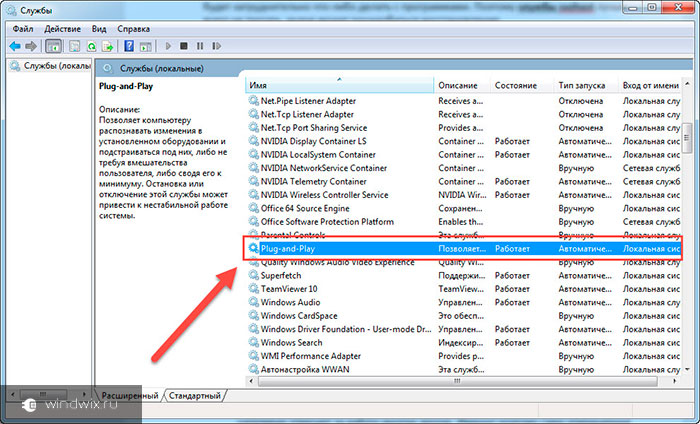Open the Вид menu
Viewport: 700px width, 424px height.
click(99, 29)
